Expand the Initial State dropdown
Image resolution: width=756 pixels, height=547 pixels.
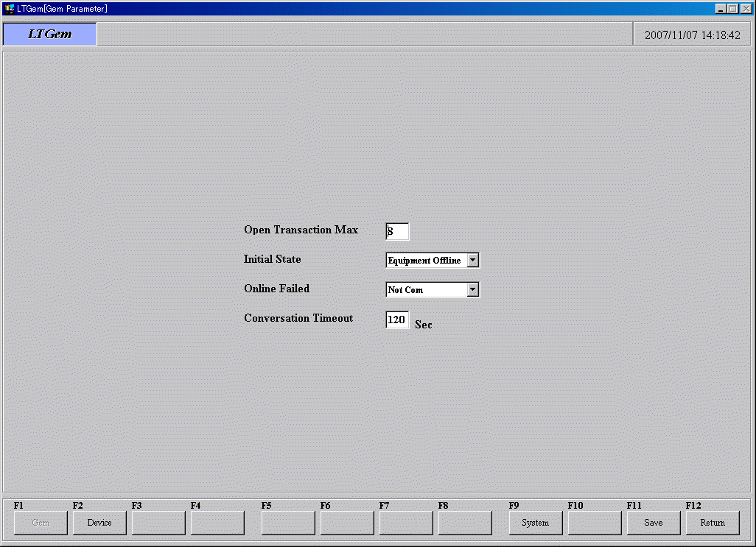pyautogui.click(x=473, y=260)
